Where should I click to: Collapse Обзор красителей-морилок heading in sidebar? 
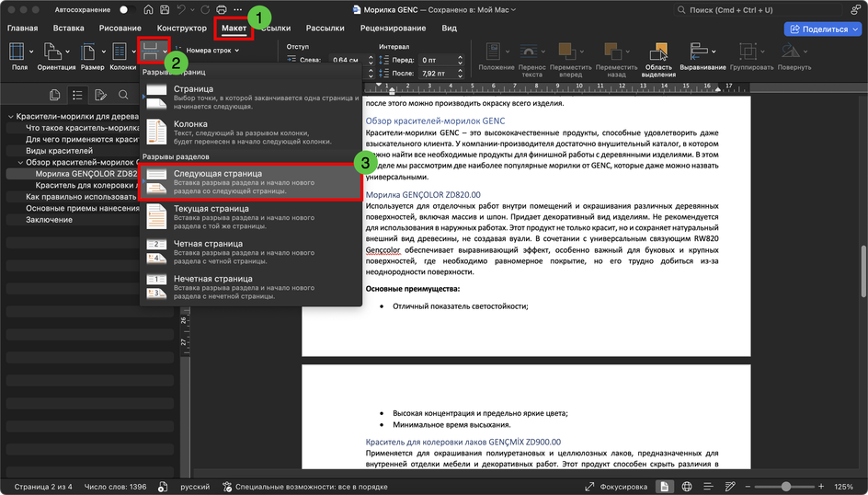pyautogui.click(x=20, y=162)
